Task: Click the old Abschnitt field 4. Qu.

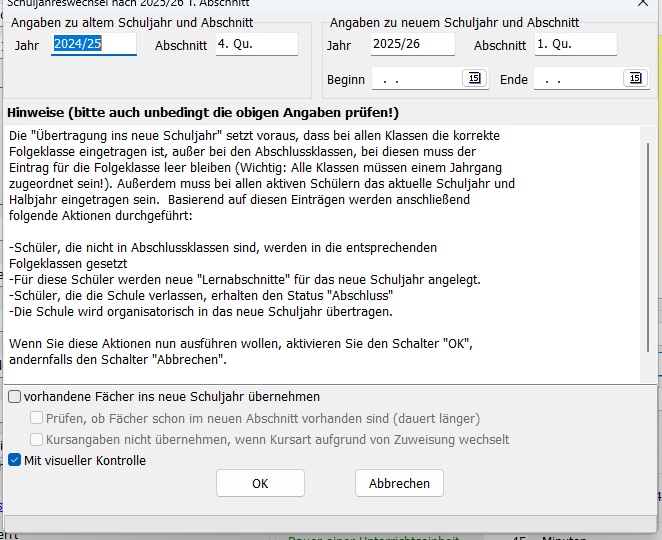Action: coord(257,44)
